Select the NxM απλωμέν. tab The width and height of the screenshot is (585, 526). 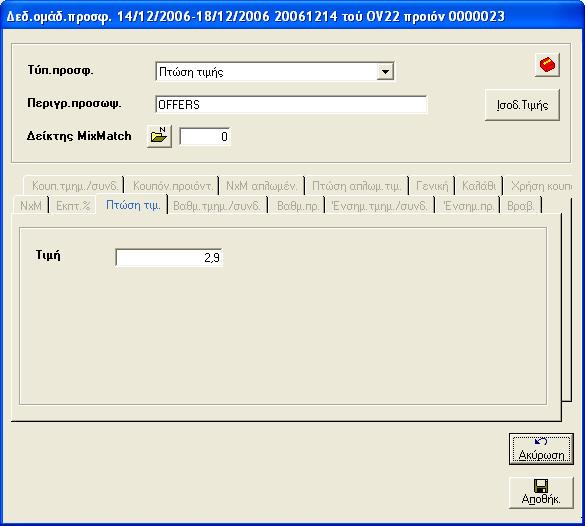(261, 185)
